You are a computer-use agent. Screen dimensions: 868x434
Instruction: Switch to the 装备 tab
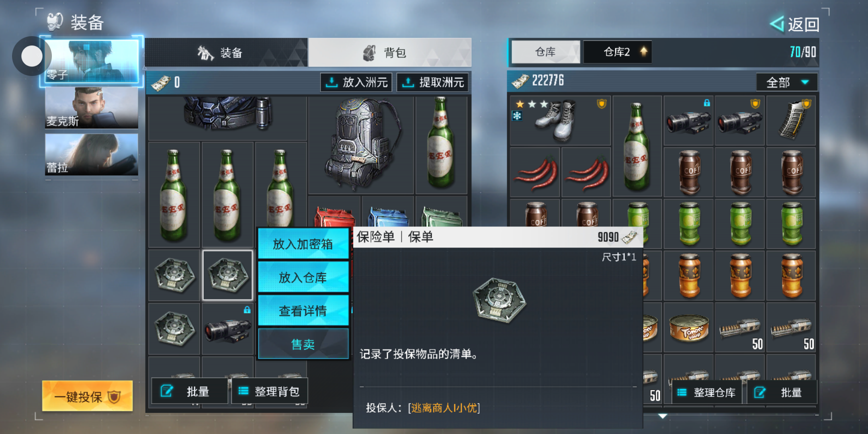tap(226, 53)
